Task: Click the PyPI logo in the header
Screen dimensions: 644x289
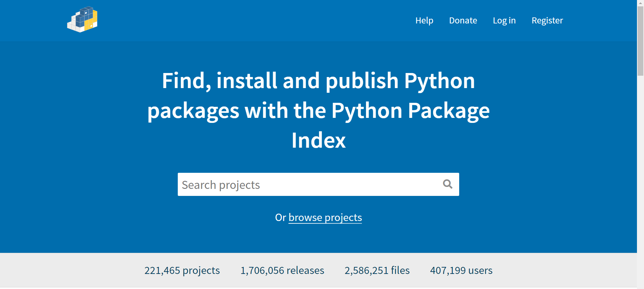Action: [x=82, y=19]
